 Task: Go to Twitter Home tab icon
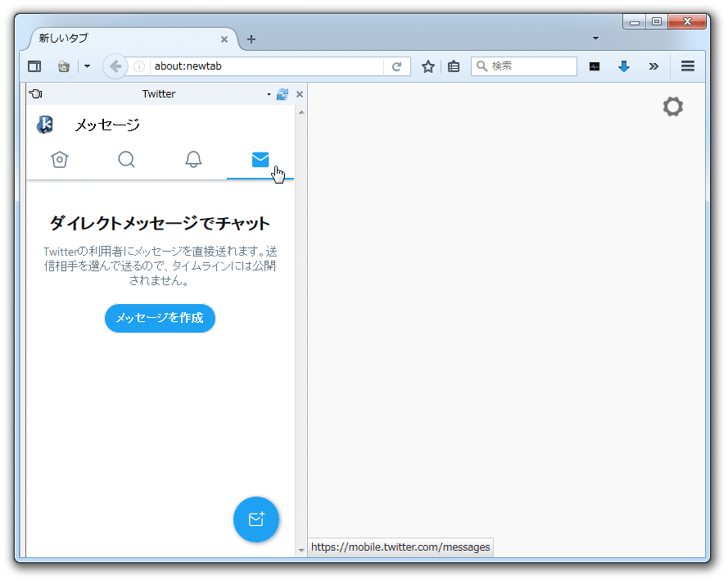[60, 160]
